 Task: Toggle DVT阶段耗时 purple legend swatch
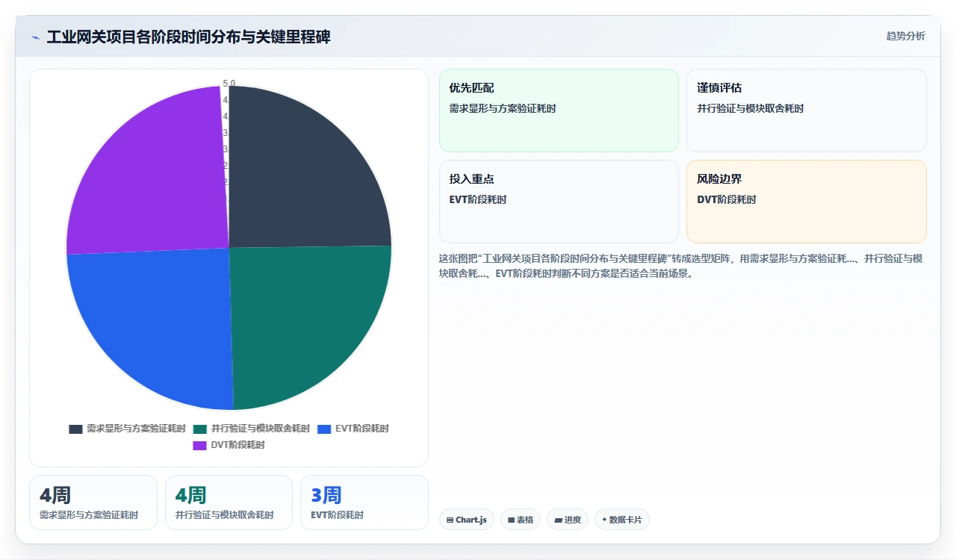pos(200,446)
